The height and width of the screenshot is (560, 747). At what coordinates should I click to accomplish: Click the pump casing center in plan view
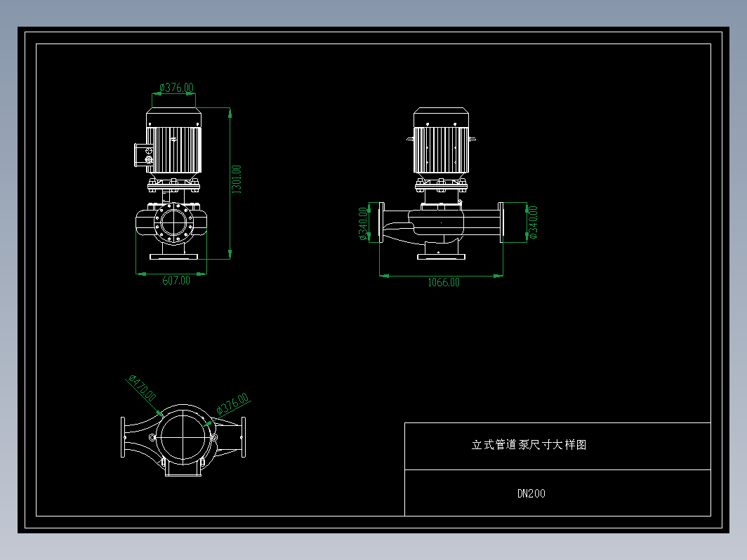[x=183, y=438]
